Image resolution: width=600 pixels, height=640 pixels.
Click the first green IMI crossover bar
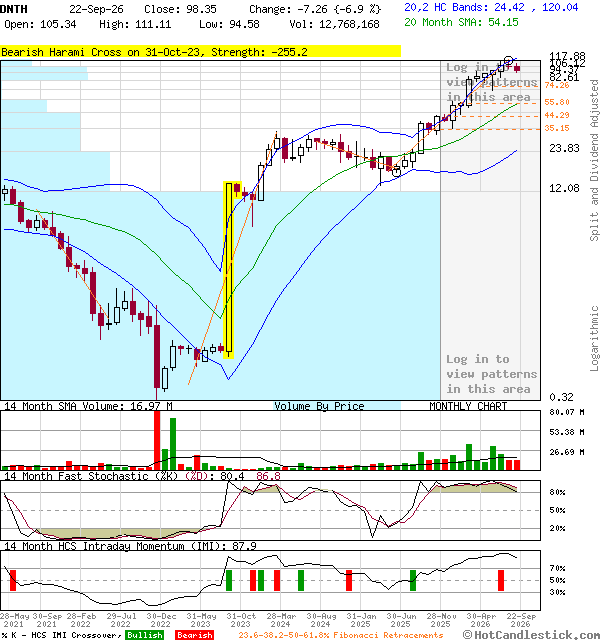[x=229, y=580]
